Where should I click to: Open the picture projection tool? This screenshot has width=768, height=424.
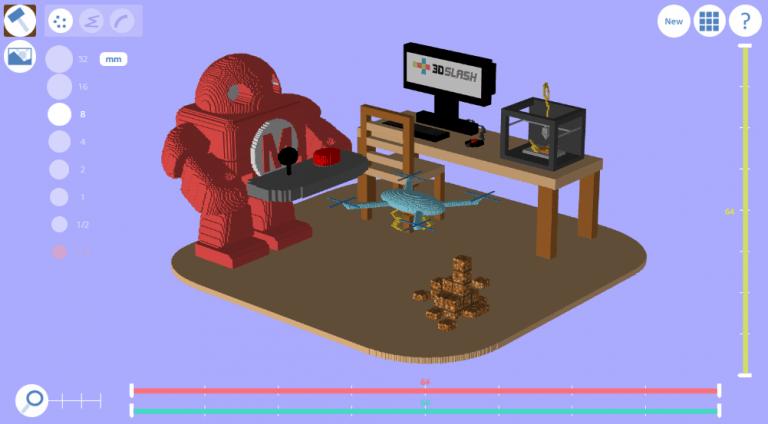click(x=19, y=56)
